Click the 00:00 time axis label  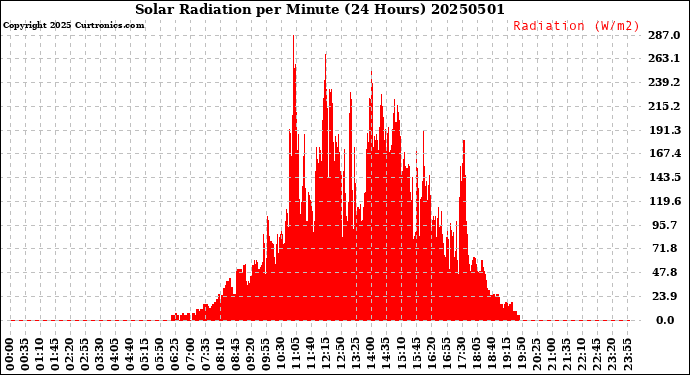pos(10,355)
